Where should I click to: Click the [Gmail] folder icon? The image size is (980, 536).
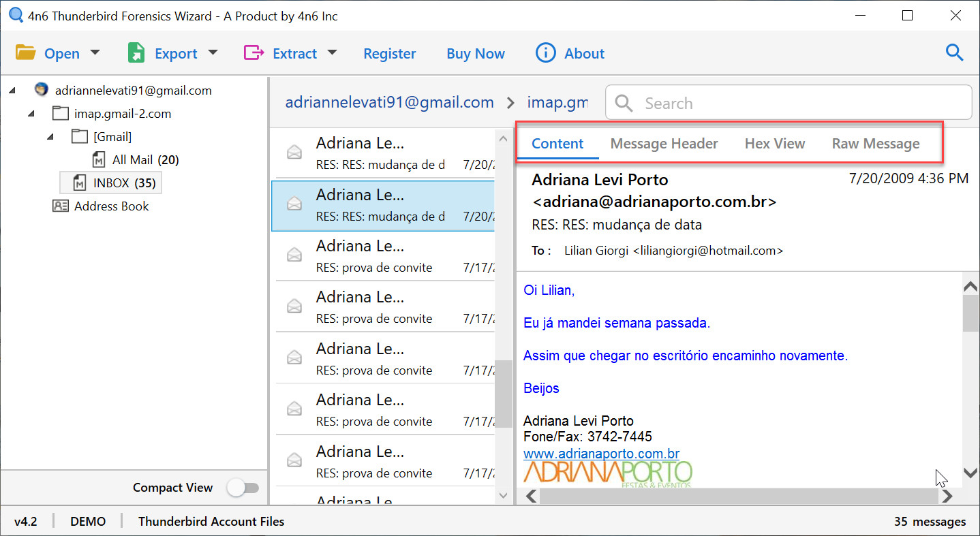[x=80, y=136]
